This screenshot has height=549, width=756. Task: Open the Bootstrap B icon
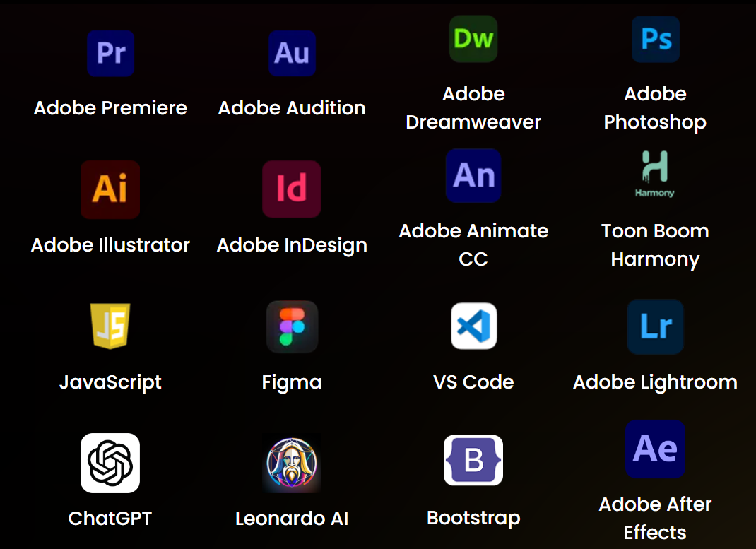click(x=473, y=460)
